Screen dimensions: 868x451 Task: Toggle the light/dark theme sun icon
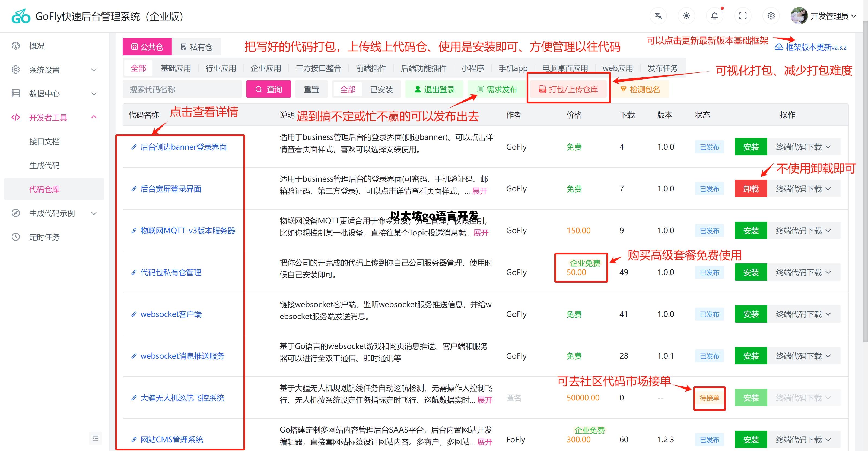pyautogui.click(x=686, y=16)
